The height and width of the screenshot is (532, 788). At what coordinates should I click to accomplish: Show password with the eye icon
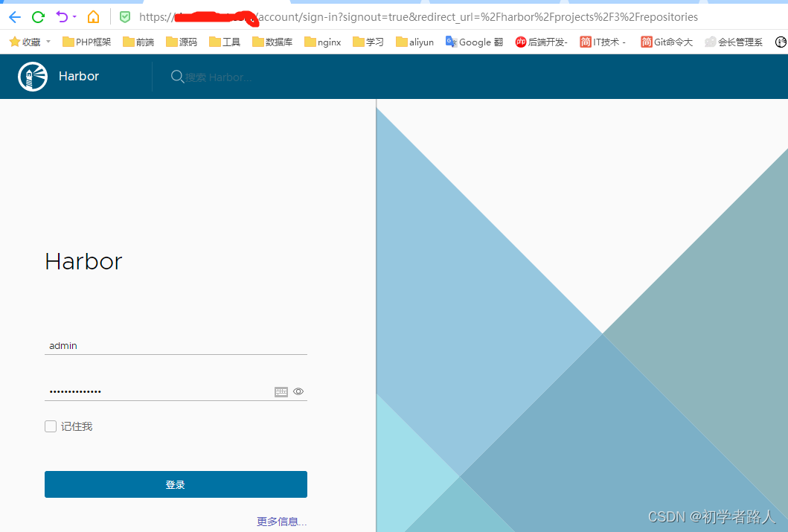pyautogui.click(x=298, y=391)
